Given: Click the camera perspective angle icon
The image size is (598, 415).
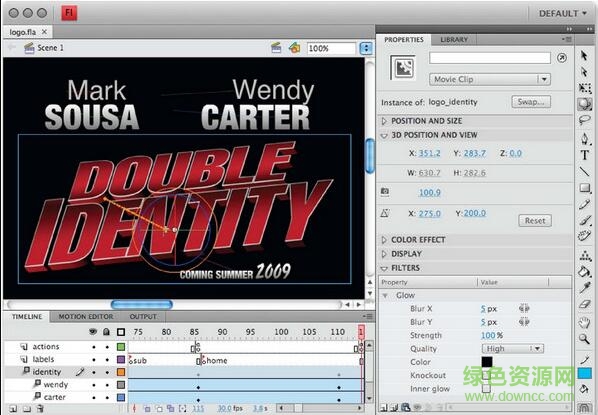Looking at the screenshot, I should [x=385, y=192].
